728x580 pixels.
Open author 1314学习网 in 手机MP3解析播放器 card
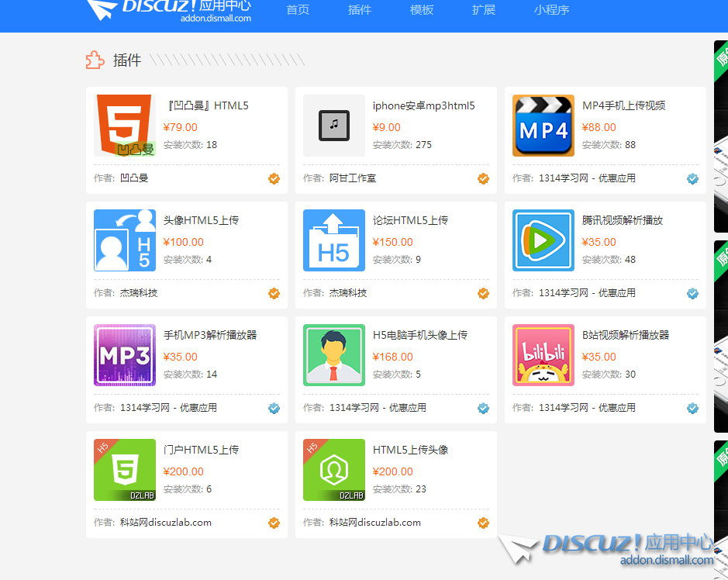pos(168,408)
